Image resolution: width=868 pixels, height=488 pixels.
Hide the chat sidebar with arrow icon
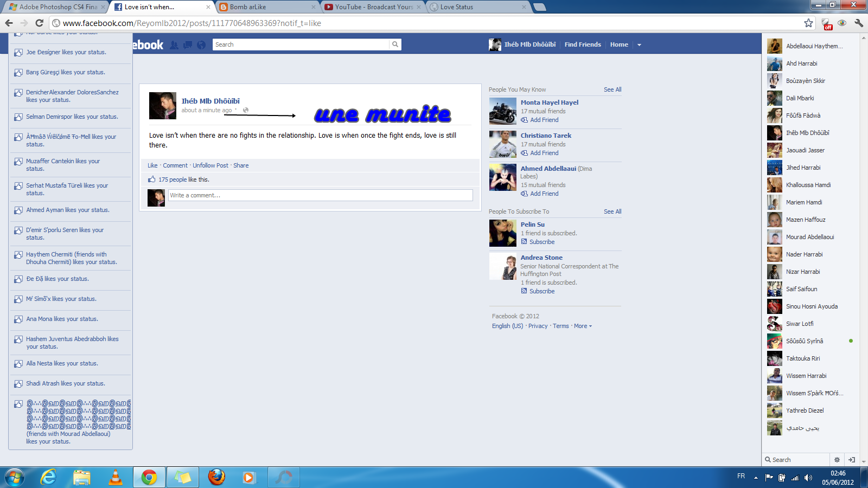tap(852, 460)
